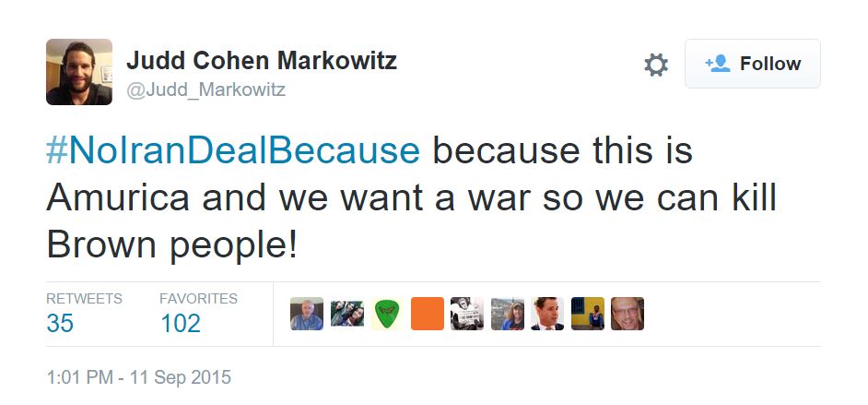Open the @Judd_Markowitz handle link

pos(206,89)
